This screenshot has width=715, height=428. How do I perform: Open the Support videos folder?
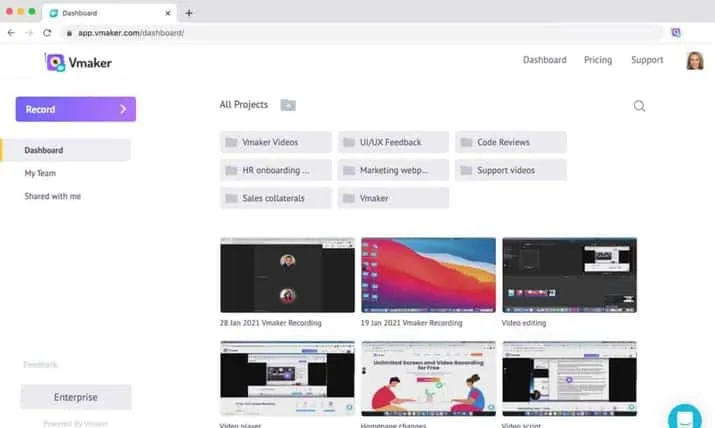tap(511, 170)
